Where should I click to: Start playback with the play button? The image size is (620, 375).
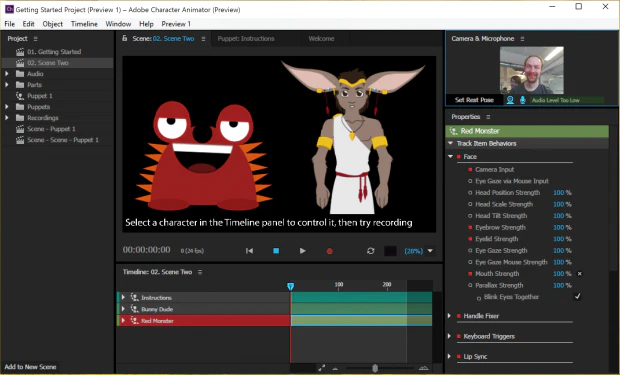[x=302, y=251]
